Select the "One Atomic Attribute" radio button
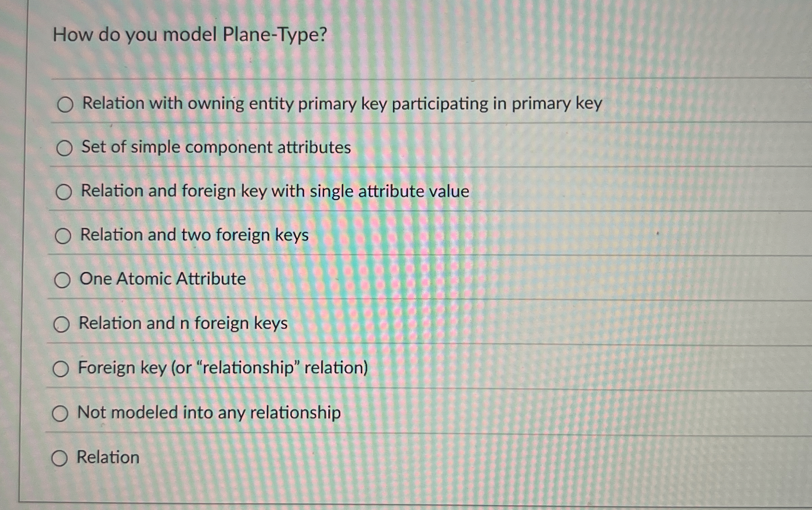This screenshot has width=812, height=510. click(62, 280)
